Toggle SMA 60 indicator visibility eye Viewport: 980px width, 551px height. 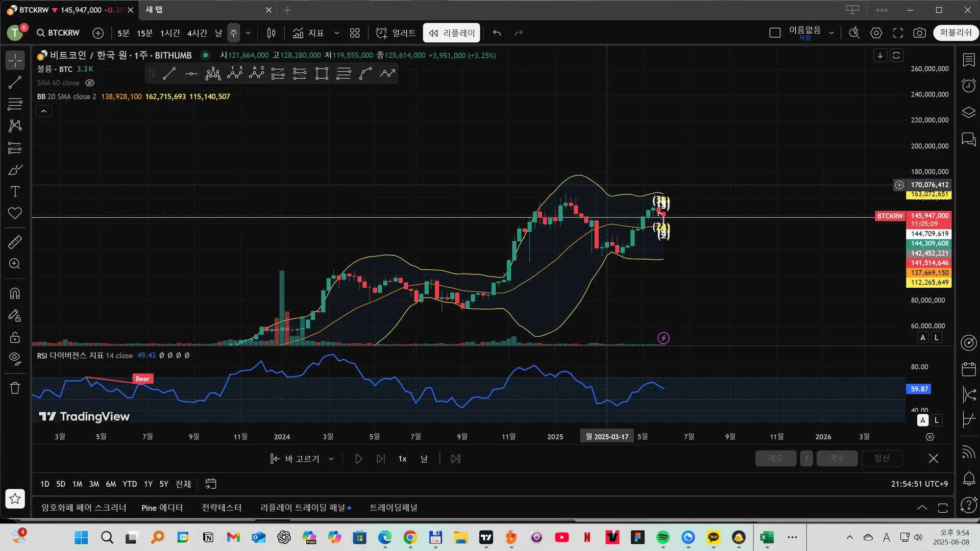pos(90,83)
